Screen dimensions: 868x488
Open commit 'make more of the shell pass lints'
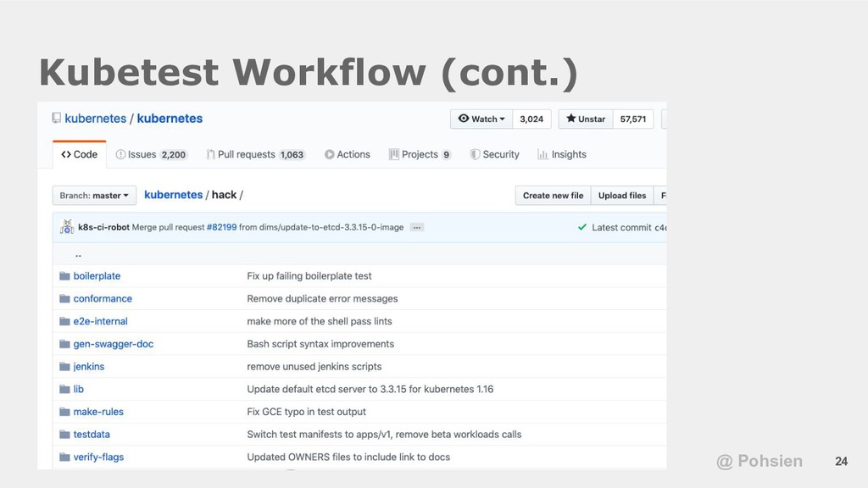click(x=320, y=321)
